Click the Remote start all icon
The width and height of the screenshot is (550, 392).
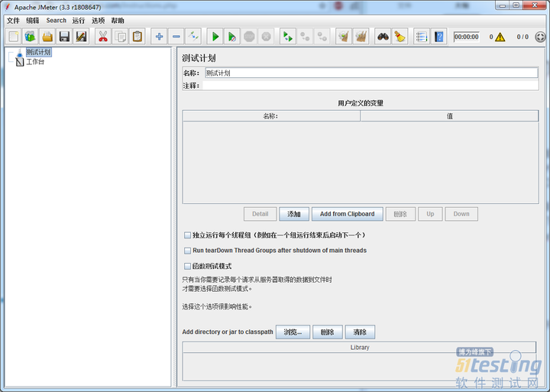click(x=288, y=37)
